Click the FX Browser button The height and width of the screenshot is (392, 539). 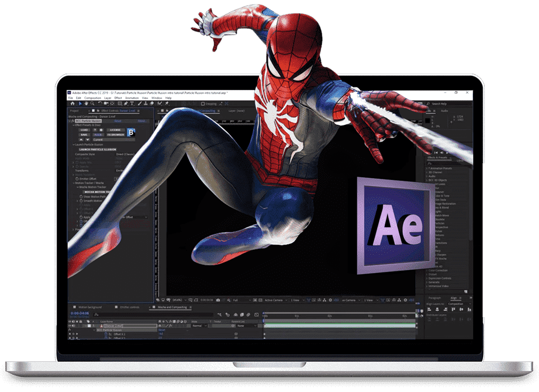click(114, 134)
